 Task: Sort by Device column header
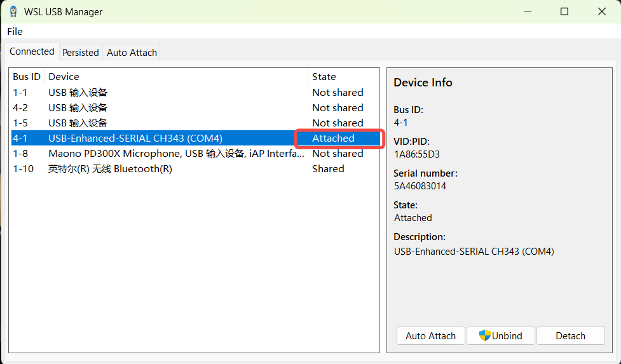tap(176, 76)
